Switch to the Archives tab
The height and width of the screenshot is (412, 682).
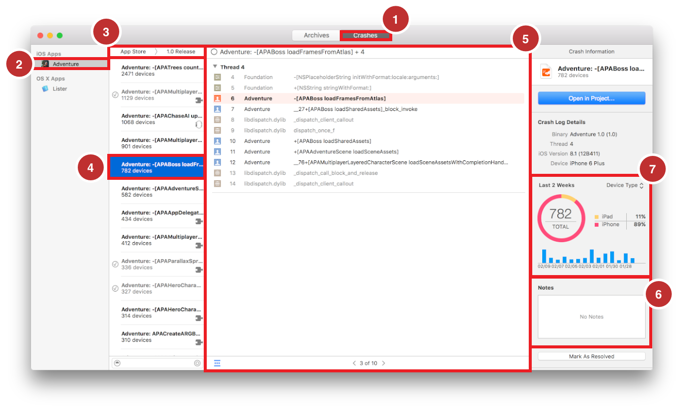pos(316,35)
